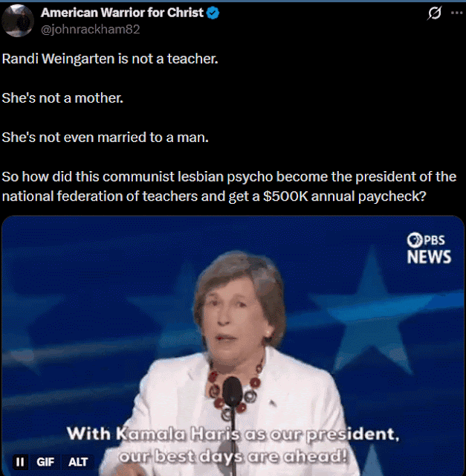
Task: Click the paragraph about the $500K annual paycheck
Action: click(230, 187)
